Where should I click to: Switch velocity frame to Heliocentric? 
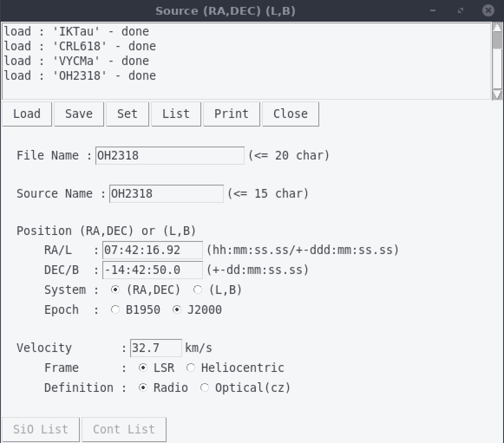(x=191, y=368)
